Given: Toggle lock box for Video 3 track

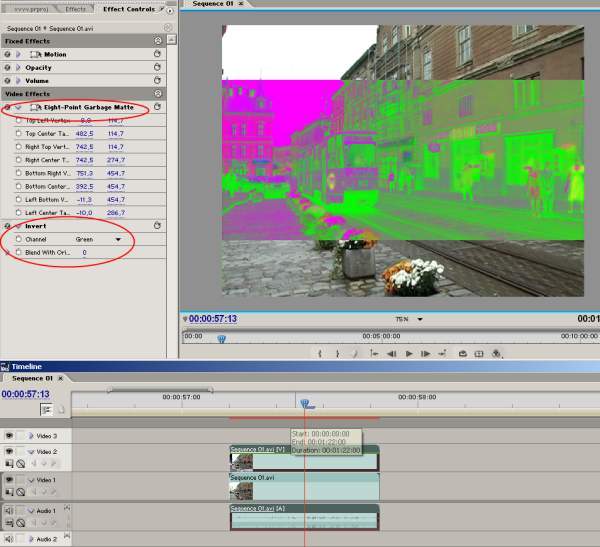Looking at the screenshot, I should pyautogui.click(x=21, y=436).
